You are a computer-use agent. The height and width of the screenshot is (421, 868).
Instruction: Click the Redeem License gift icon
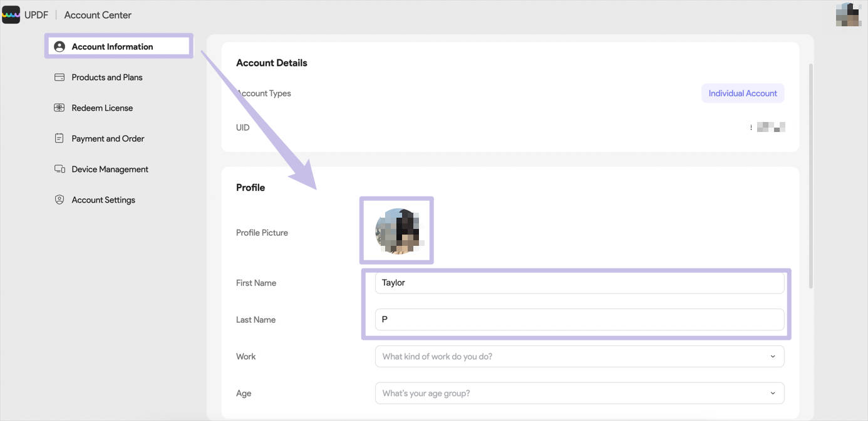tap(59, 108)
